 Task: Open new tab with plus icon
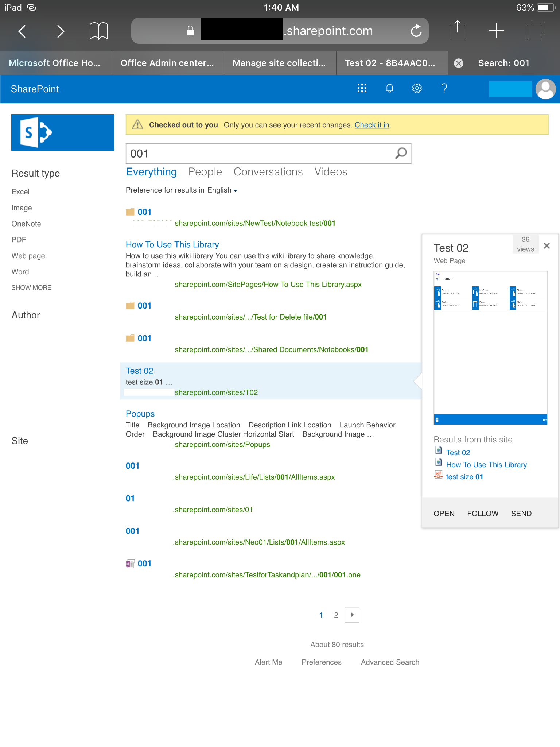pyautogui.click(x=496, y=30)
